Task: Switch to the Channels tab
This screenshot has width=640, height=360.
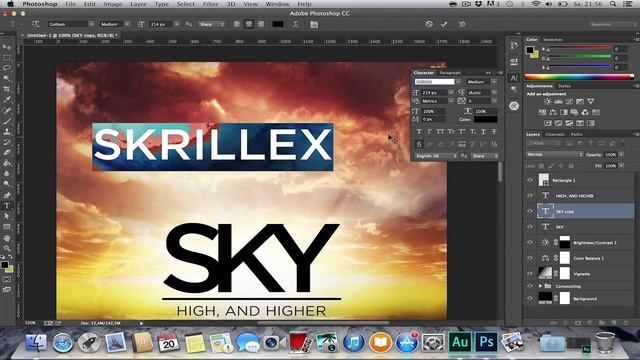Action: (555, 134)
